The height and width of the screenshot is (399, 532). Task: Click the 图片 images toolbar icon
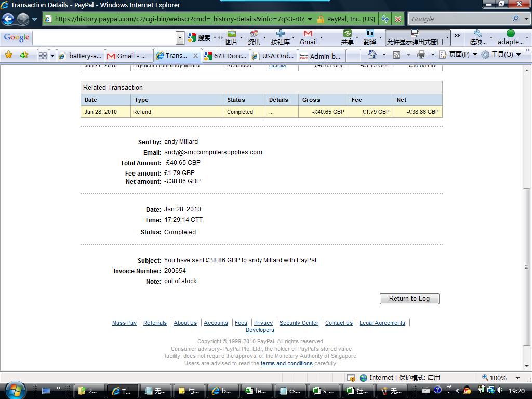point(232,37)
